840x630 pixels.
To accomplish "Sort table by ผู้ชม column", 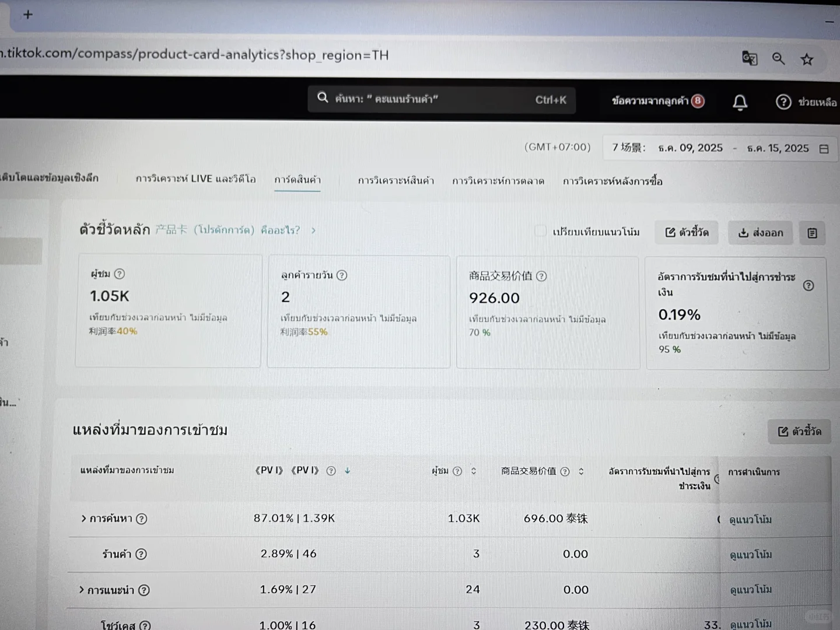I will [474, 471].
